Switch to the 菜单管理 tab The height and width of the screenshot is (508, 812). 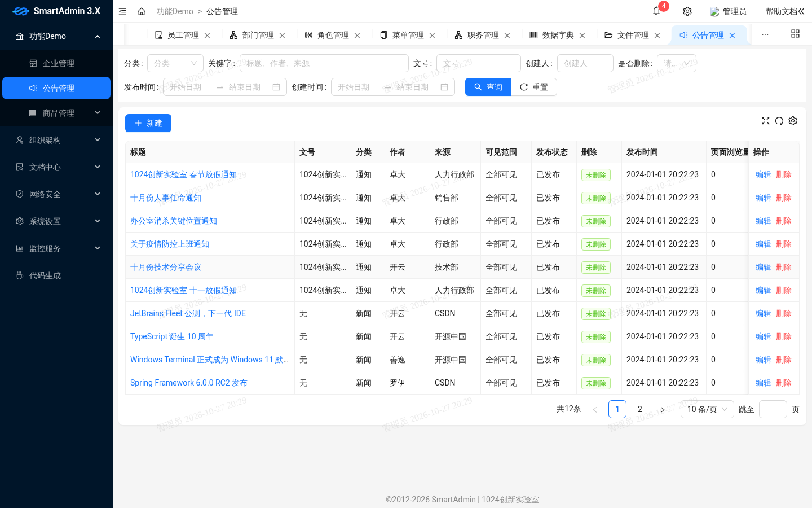click(408, 35)
